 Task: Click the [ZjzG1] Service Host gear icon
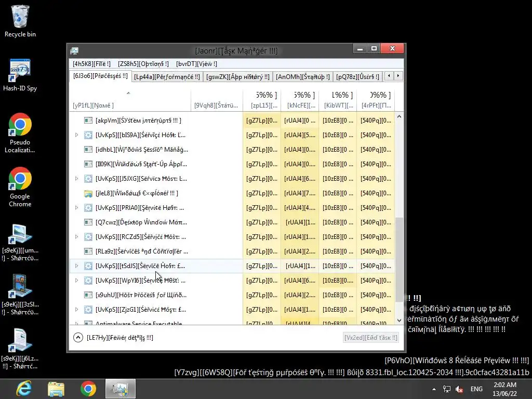(x=88, y=310)
